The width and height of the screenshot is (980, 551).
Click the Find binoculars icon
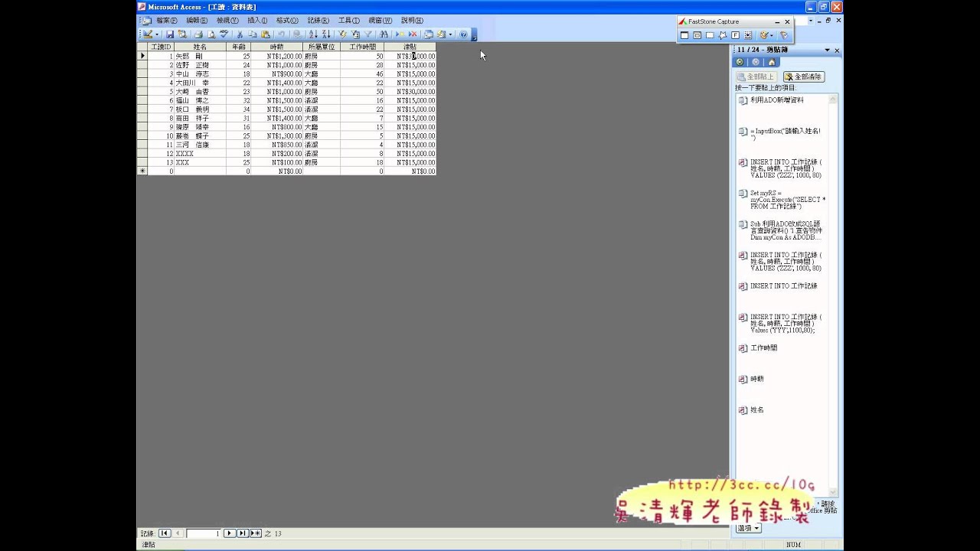point(384,34)
